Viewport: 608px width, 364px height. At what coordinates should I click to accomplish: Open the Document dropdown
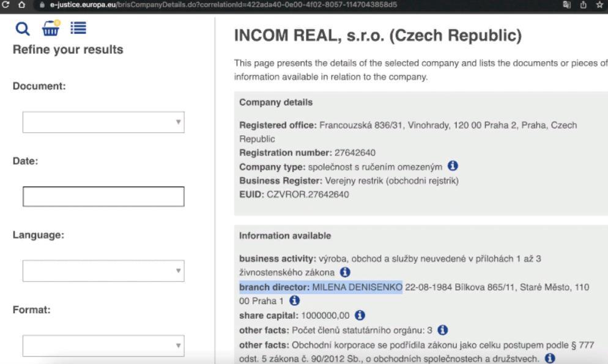(103, 122)
